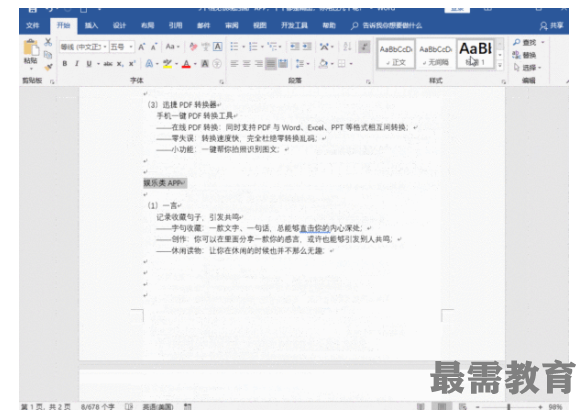
Task: Open the 文件 menu
Action: (x=33, y=25)
